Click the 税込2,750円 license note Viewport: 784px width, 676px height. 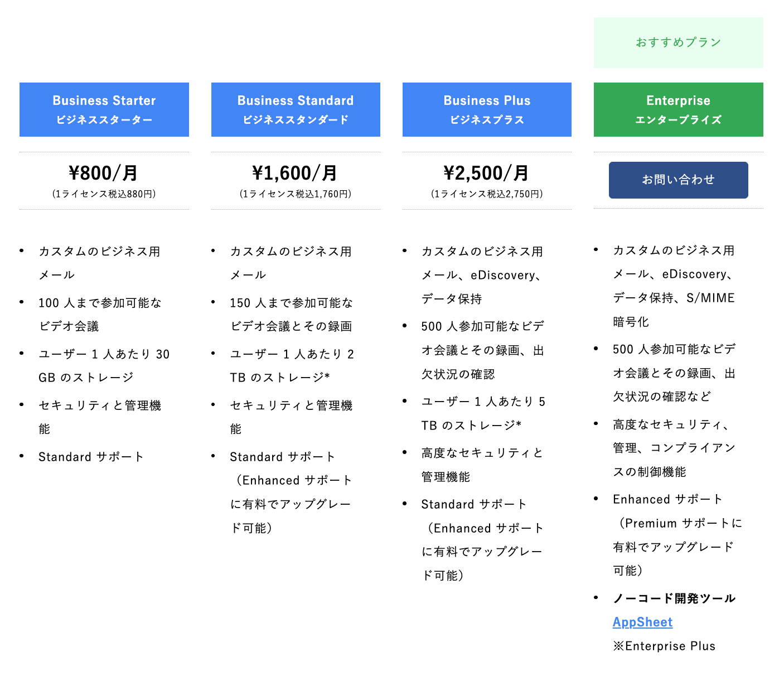point(487,194)
